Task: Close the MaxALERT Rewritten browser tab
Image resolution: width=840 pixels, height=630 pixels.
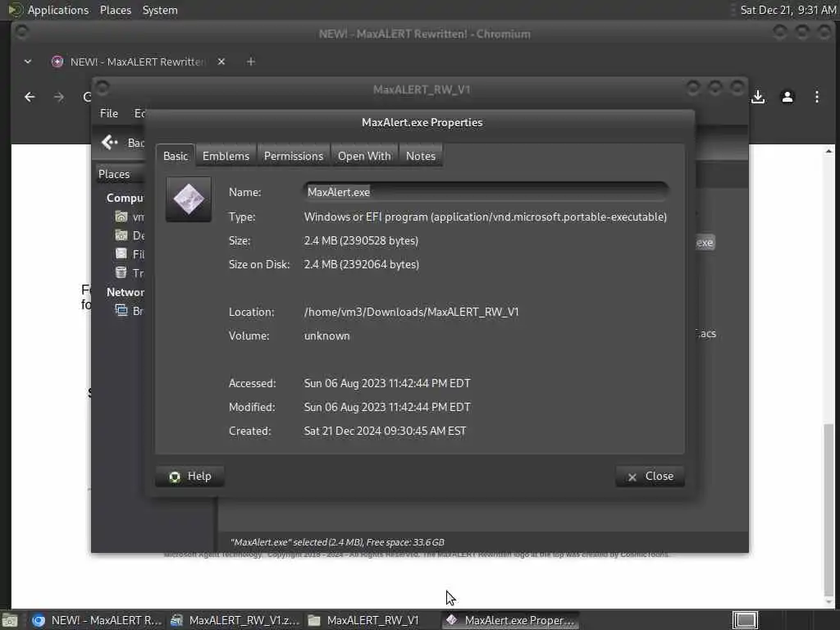Action: [x=221, y=62]
